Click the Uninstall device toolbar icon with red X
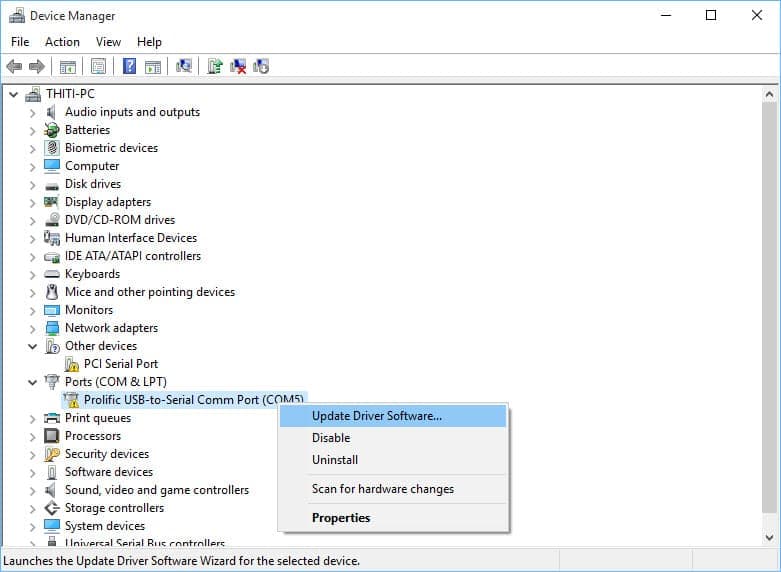This screenshot has height=572, width=781. (238, 67)
